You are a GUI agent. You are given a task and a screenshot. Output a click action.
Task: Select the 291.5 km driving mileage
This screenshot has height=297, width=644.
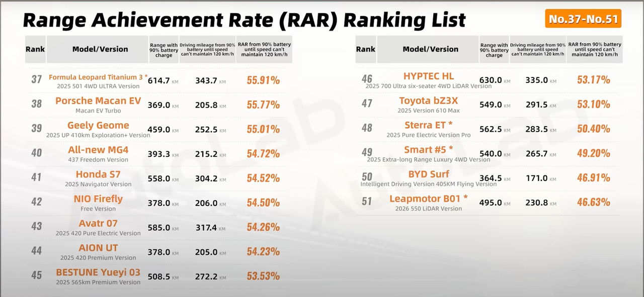click(x=538, y=105)
